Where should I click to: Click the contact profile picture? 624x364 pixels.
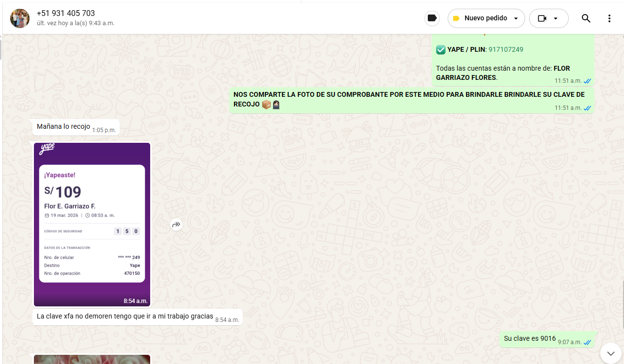20,18
